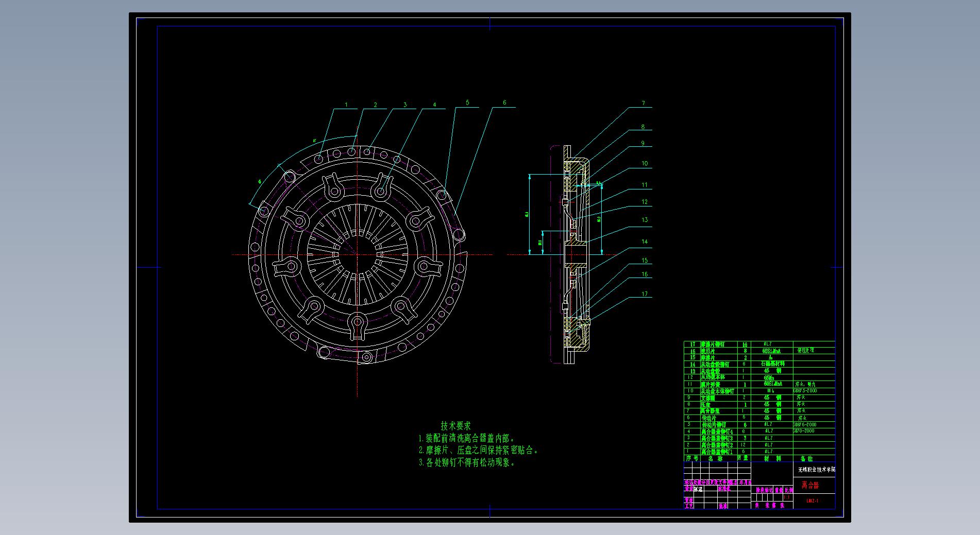
Task: Click callout number 2 above front view
Action: (x=376, y=105)
